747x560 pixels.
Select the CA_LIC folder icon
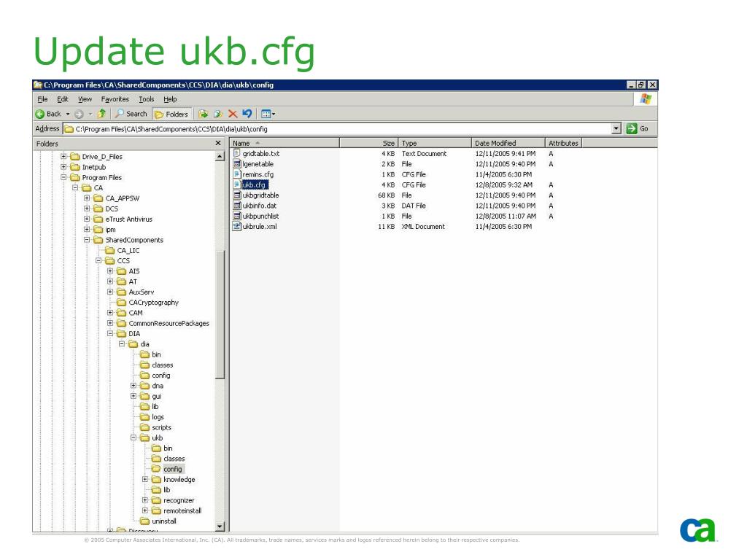click(110, 251)
